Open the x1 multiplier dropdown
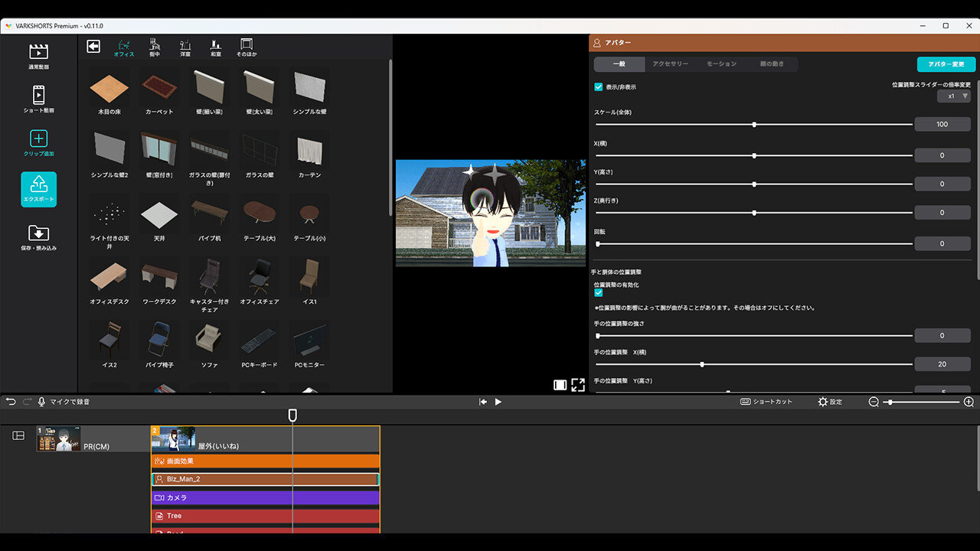This screenshot has width=980, height=551. click(x=955, y=96)
